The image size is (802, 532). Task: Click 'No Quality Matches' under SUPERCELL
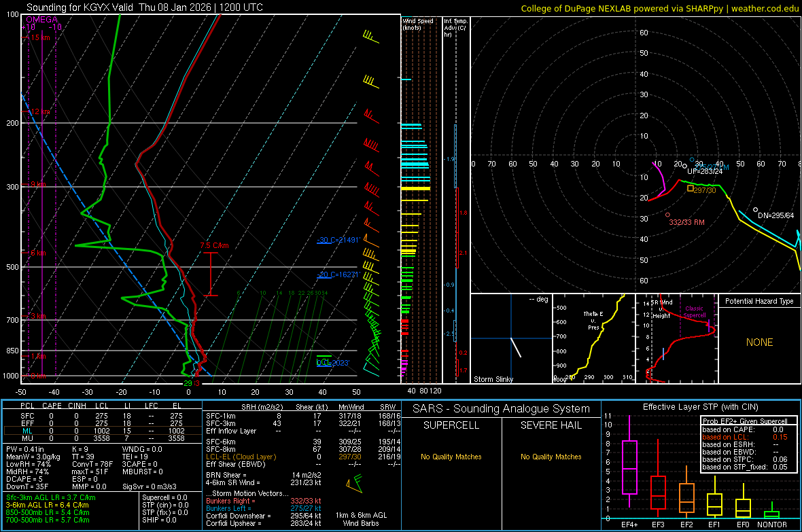click(451, 457)
